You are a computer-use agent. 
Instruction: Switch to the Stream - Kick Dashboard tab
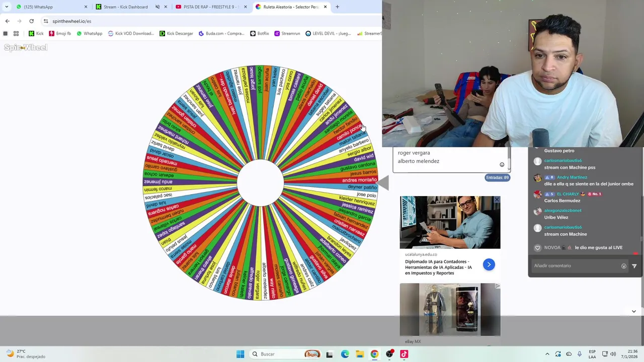pos(132,7)
